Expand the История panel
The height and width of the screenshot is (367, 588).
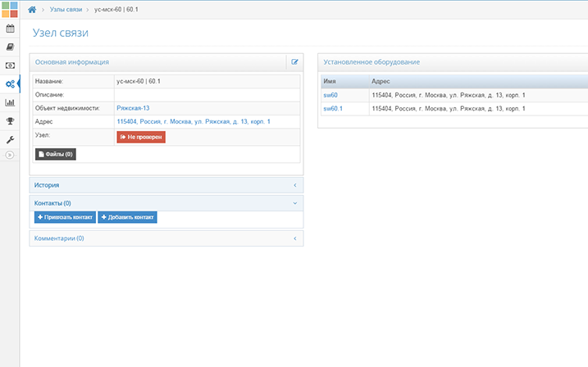(x=166, y=185)
